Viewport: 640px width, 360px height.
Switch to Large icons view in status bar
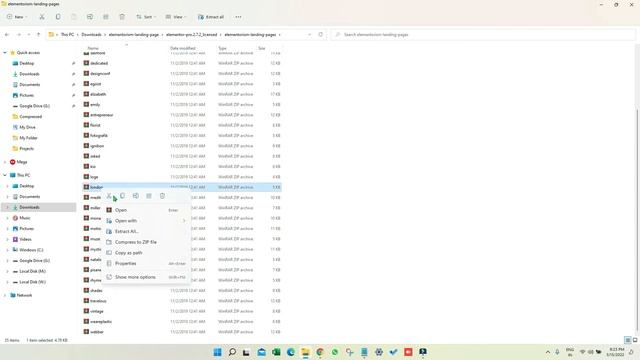coord(635,340)
